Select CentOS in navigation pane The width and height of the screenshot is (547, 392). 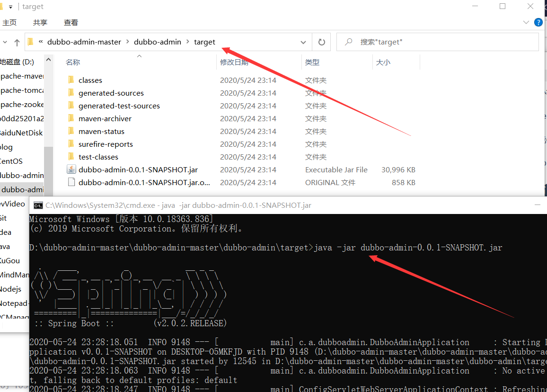point(11,161)
